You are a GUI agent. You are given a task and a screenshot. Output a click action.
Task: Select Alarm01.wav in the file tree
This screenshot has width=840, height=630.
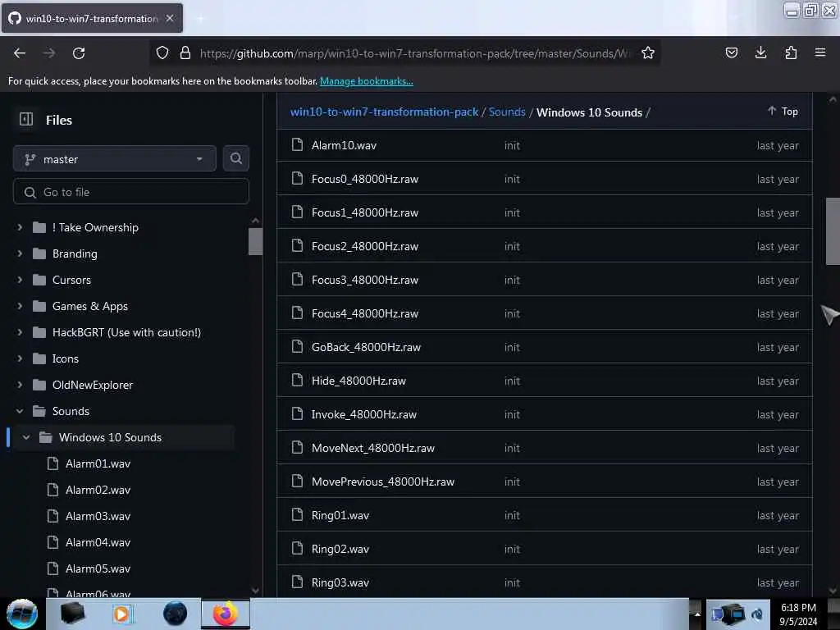98,463
